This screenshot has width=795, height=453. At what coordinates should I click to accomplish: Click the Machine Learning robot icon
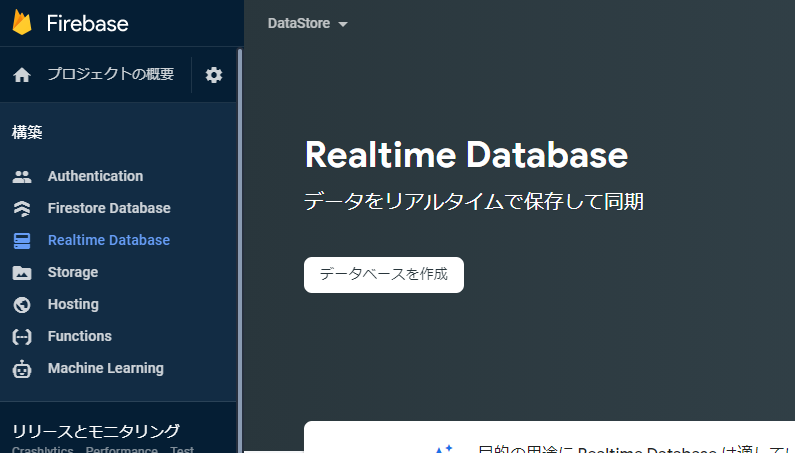point(22,369)
